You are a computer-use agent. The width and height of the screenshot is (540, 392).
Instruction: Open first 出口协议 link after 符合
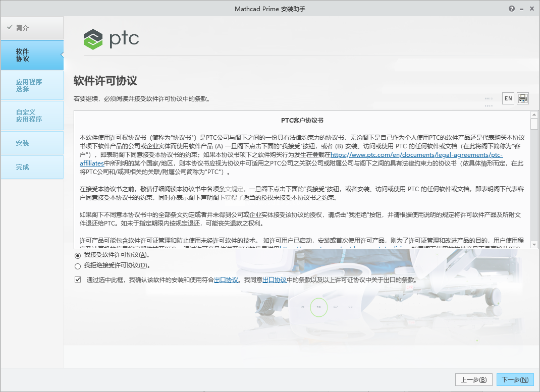click(x=226, y=280)
